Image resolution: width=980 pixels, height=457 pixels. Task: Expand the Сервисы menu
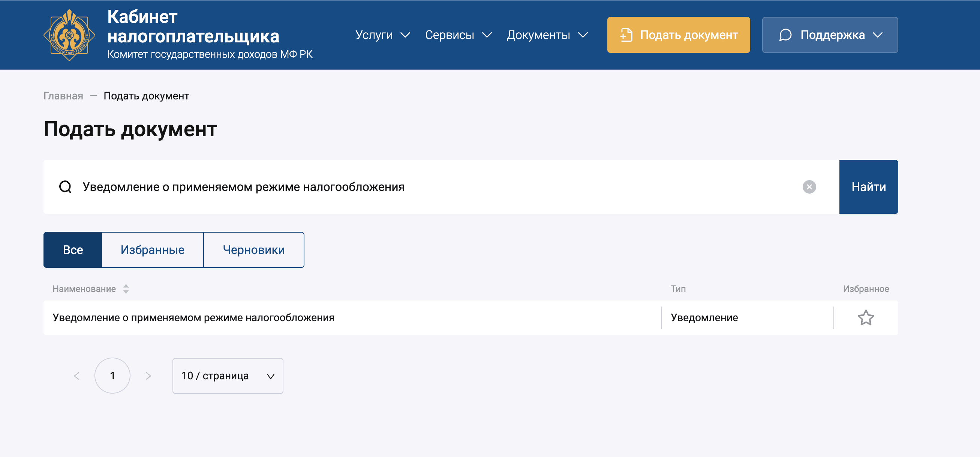(x=458, y=35)
